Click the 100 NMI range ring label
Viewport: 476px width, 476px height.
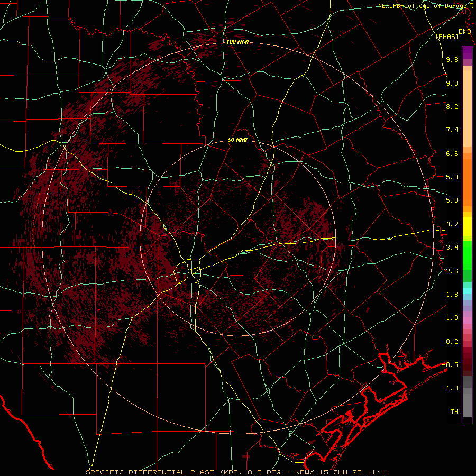237,42
